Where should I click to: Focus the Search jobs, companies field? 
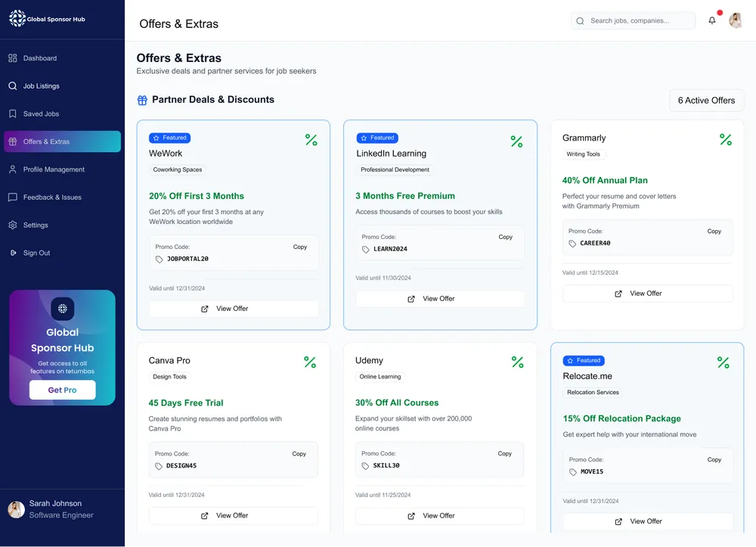click(633, 20)
